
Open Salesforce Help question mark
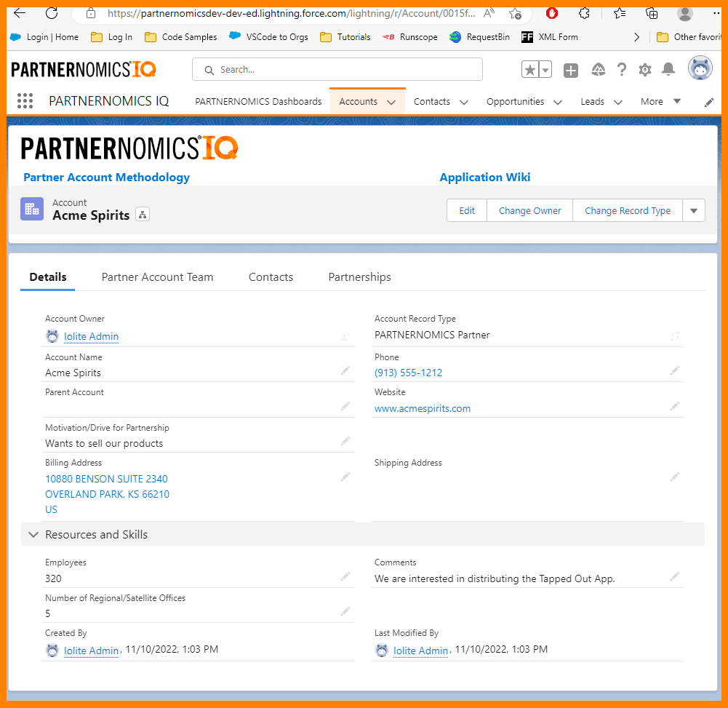(621, 70)
